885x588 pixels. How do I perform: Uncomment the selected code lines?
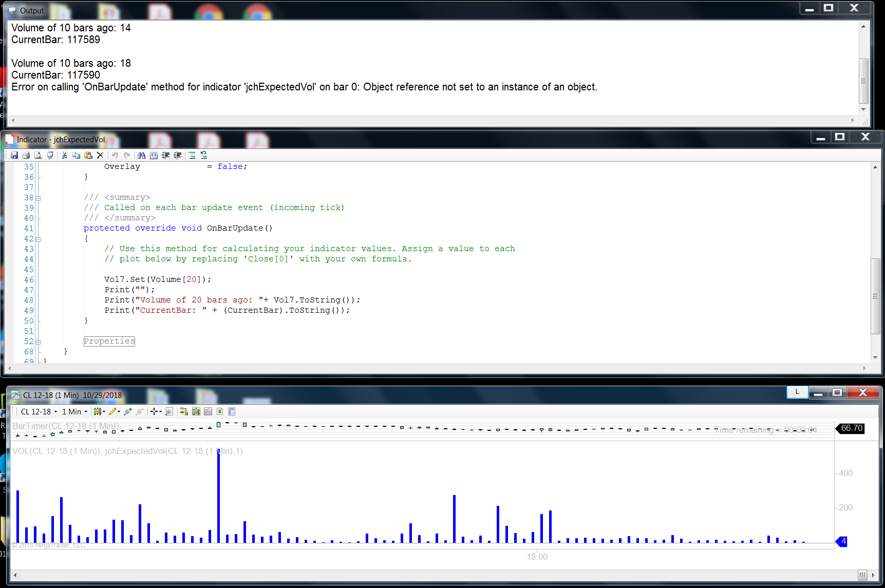pyautogui.click(x=204, y=155)
